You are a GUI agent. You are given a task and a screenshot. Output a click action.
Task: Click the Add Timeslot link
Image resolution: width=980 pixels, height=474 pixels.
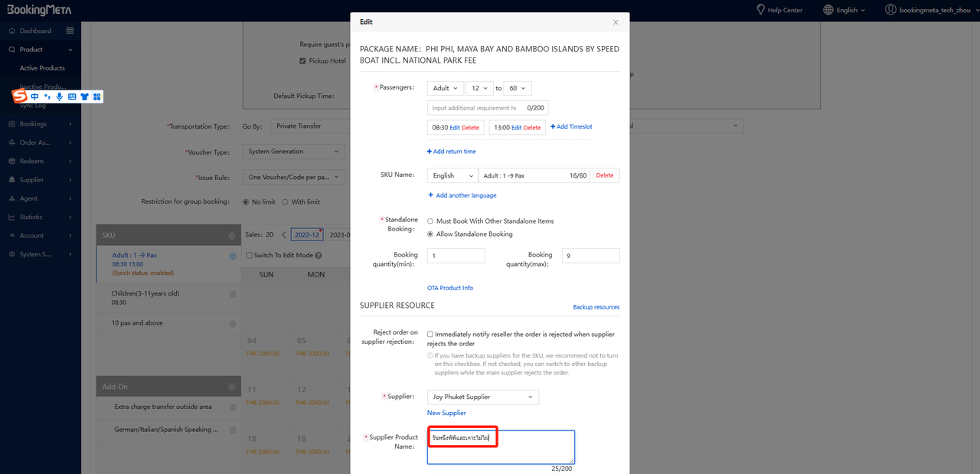(571, 127)
